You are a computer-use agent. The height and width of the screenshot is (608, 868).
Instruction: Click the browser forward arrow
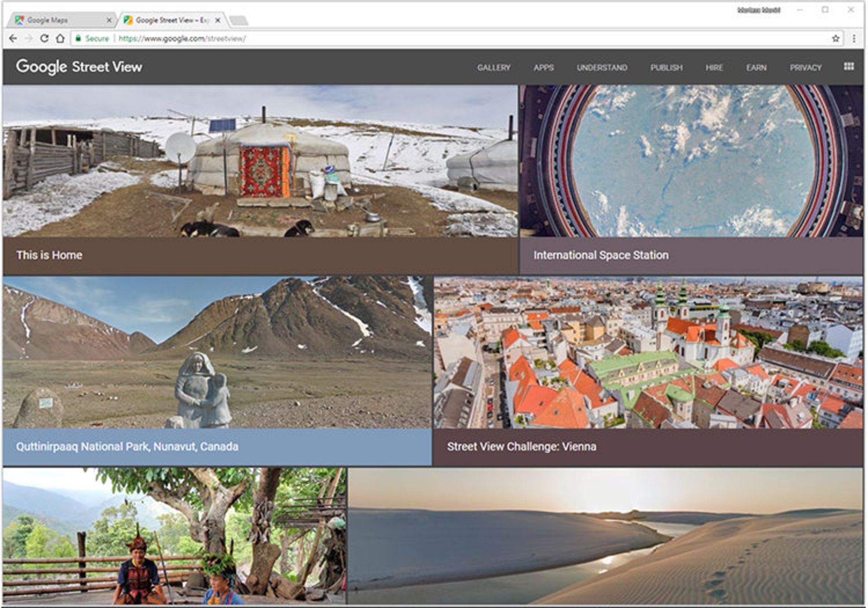pyautogui.click(x=29, y=38)
